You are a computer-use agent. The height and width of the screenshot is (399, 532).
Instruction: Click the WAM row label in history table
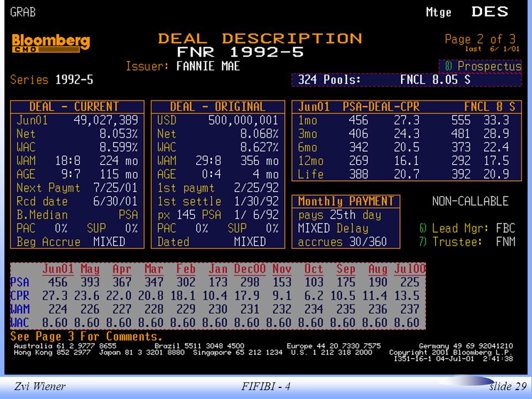tap(20, 309)
